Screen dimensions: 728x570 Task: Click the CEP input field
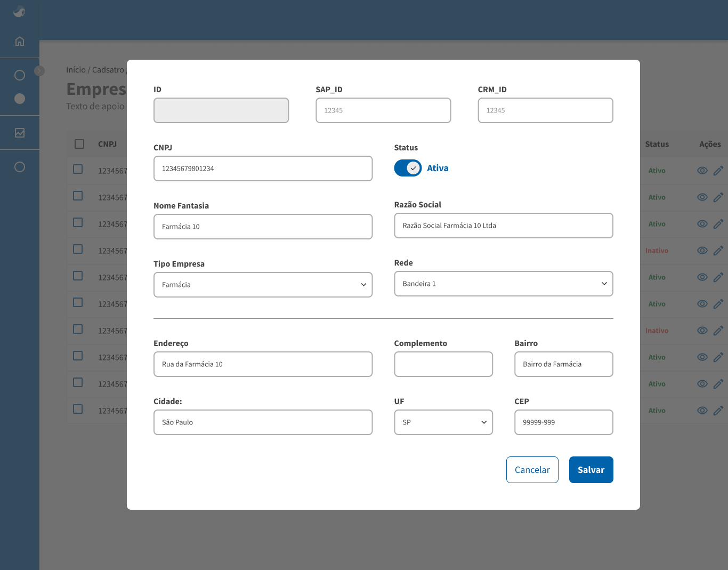564,422
